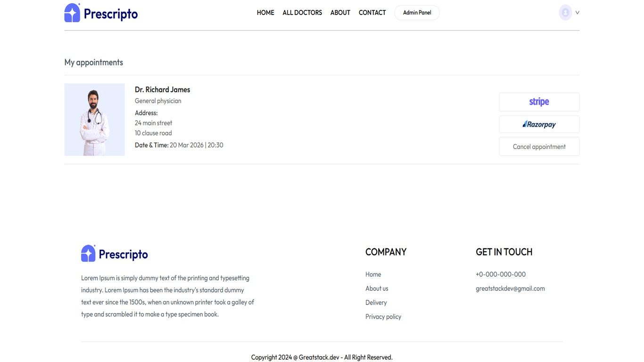Click Dr. Richard James's photo thumbnail

coord(94,120)
